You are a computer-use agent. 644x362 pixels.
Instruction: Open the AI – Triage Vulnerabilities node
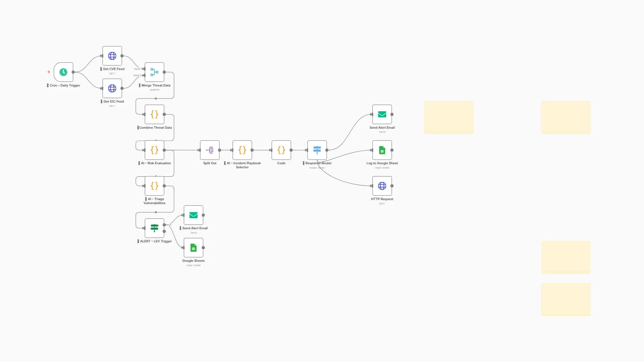tap(154, 186)
